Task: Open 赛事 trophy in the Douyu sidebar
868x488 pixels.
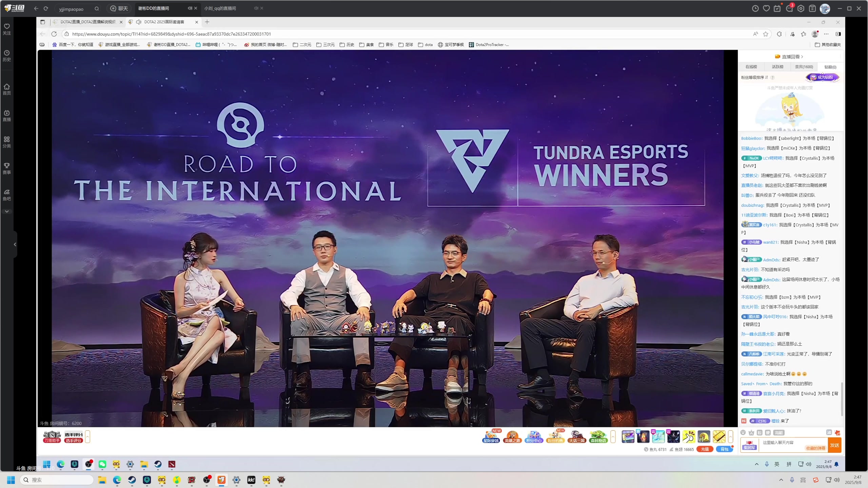Action: click(7, 168)
